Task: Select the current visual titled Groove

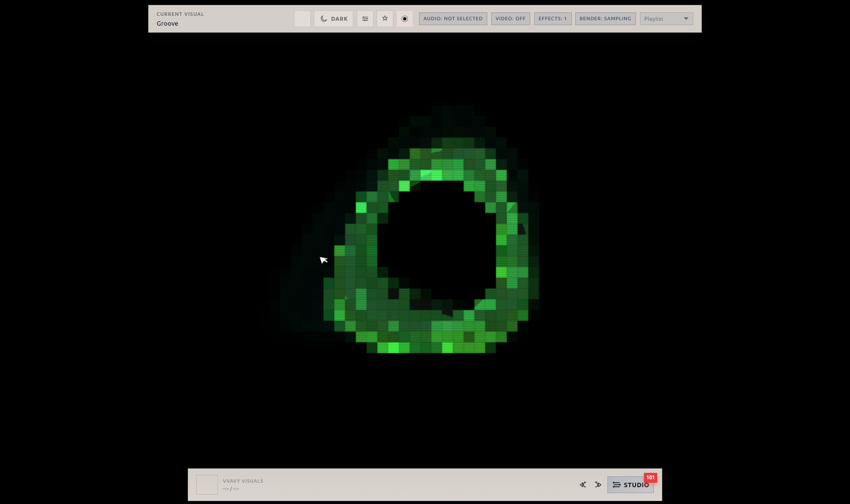Action: click(x=167, y=23)
